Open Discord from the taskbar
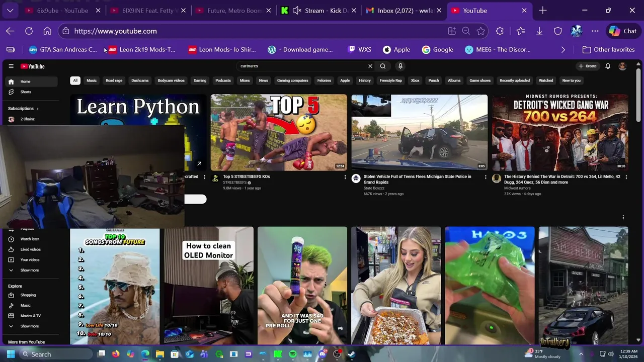 tap(323, 354)
